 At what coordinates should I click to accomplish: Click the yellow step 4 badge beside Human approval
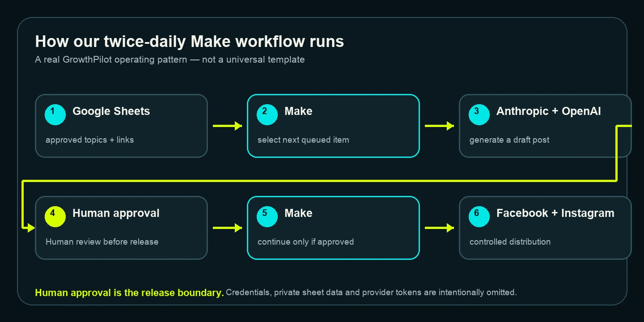(x=55, y=216)
